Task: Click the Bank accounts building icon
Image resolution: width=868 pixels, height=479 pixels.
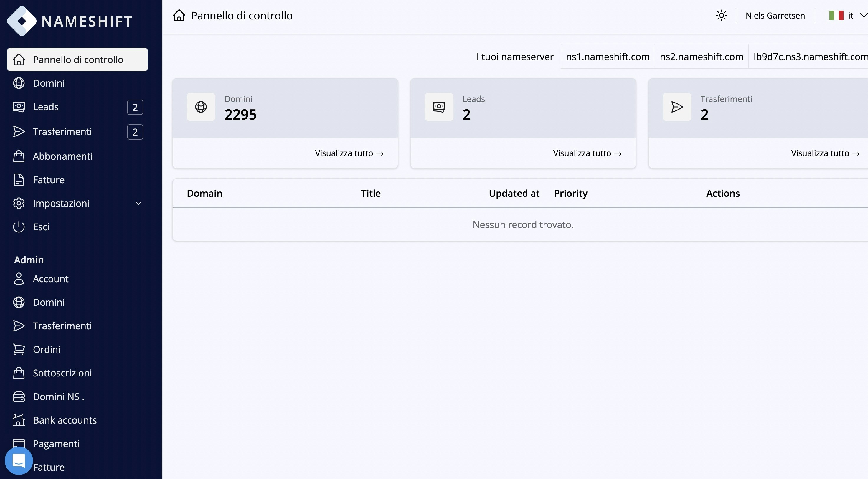Action: tap(19, 420)
